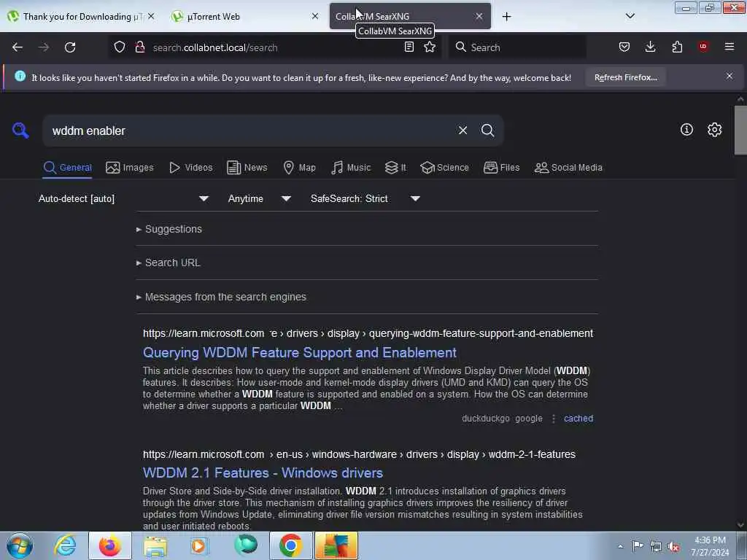
Task: Open the SearXNG about info icon
Action: pos(686,130)
